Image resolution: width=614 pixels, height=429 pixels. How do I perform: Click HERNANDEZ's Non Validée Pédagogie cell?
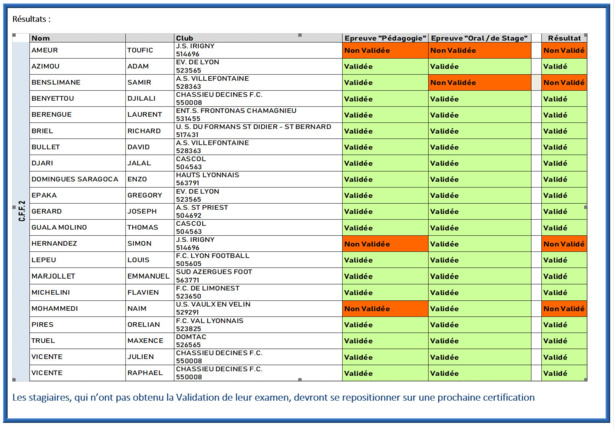(x=384, y=244)
